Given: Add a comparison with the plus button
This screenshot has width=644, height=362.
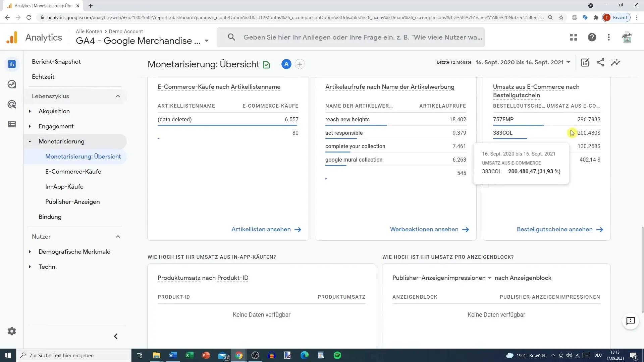Looking at the screenshot, I should (300, 64).
